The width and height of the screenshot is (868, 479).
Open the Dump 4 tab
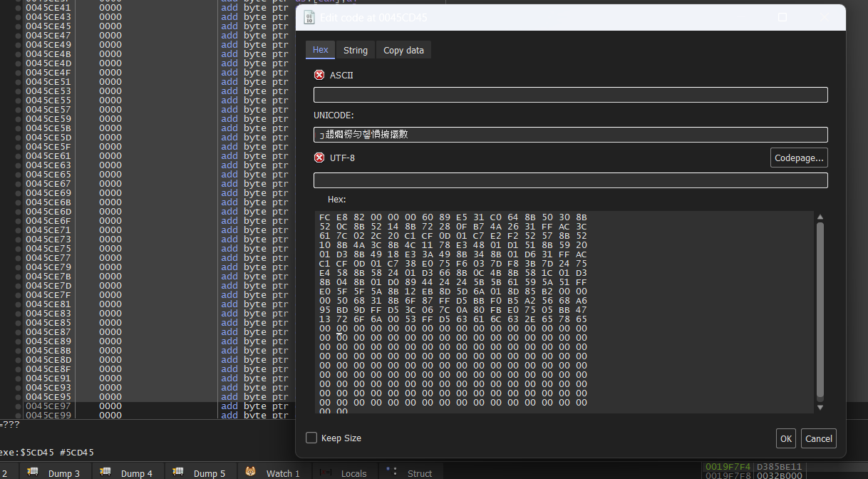tap(127, 473)
